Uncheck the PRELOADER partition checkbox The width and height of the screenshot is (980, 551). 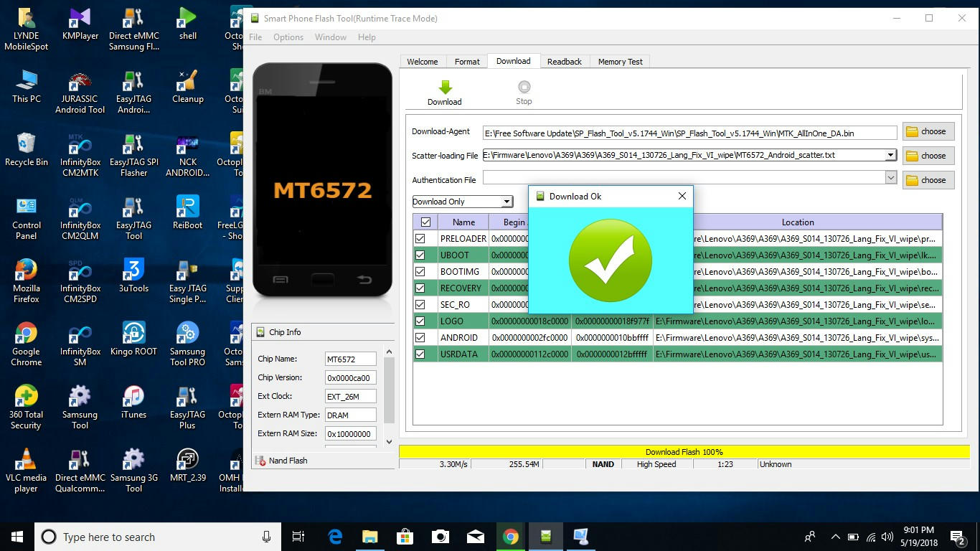[x=420, y=239]
